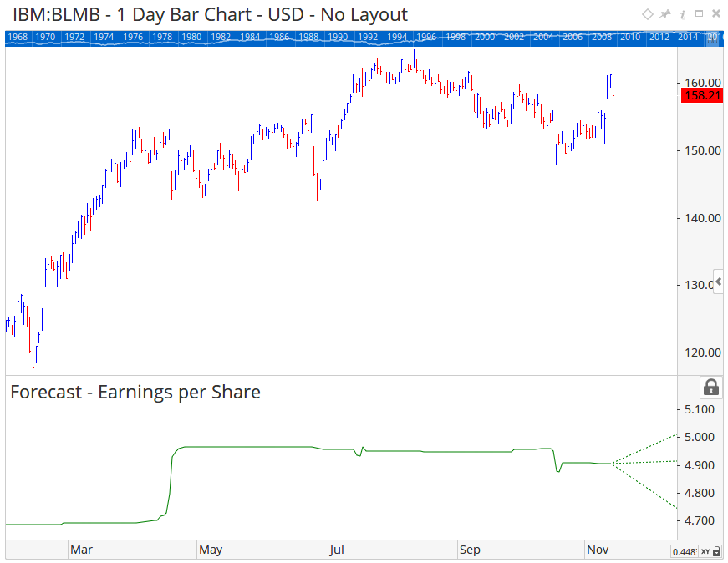The image size is (728, 563).
Task: Click the 120.00 price axis label
Action: coord(703,353)
